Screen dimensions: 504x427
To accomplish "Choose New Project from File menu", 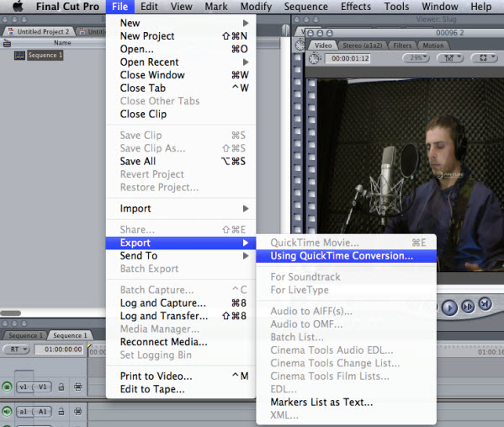I will click(x=181, y=36).
